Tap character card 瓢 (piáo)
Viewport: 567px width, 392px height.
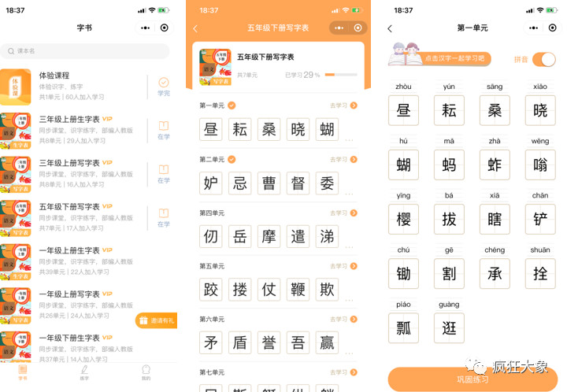click(x=403, y=328)
